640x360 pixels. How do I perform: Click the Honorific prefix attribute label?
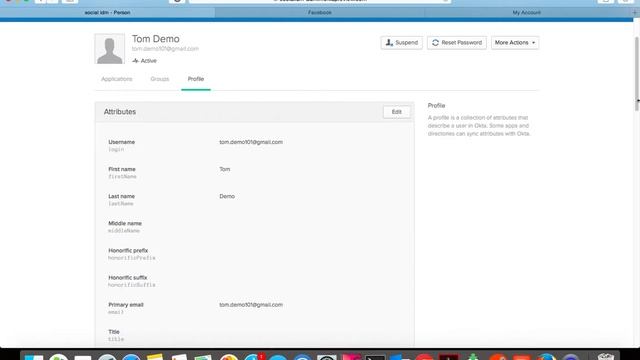128,251
